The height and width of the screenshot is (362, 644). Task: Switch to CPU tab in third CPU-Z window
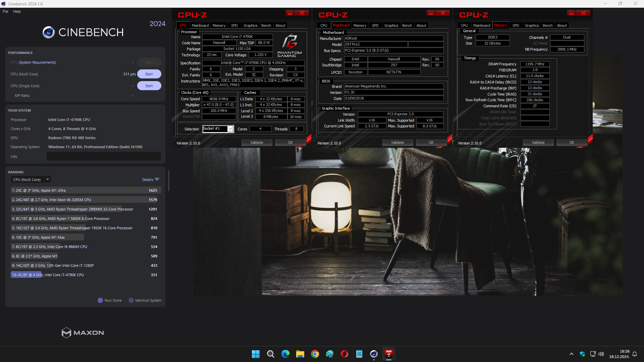464,25
